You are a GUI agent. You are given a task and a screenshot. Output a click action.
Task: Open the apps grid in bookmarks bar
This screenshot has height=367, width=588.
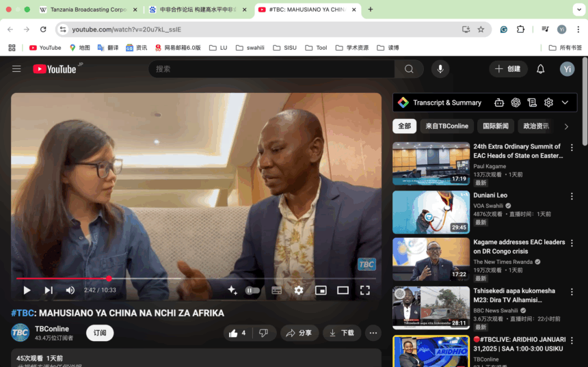pyautogui.click(x=12, y=48)
